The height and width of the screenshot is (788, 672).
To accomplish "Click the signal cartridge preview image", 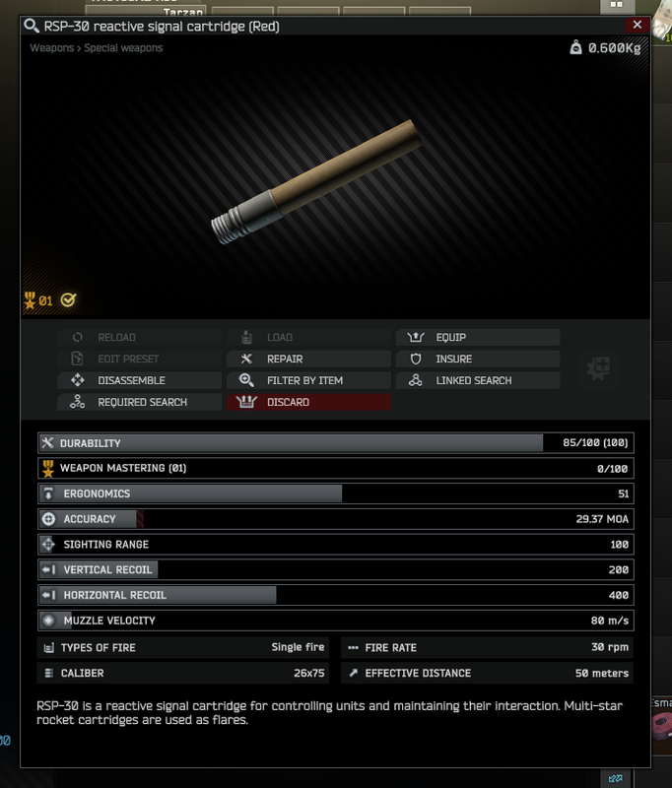I will pyautogui.click(x=315, y=182).
